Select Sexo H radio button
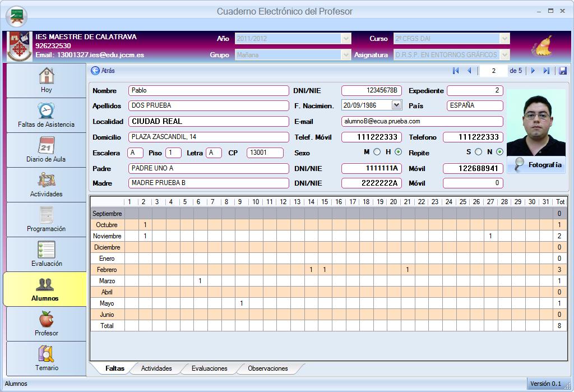This screenshot has height=392, width=574. [x=399, y=151]
